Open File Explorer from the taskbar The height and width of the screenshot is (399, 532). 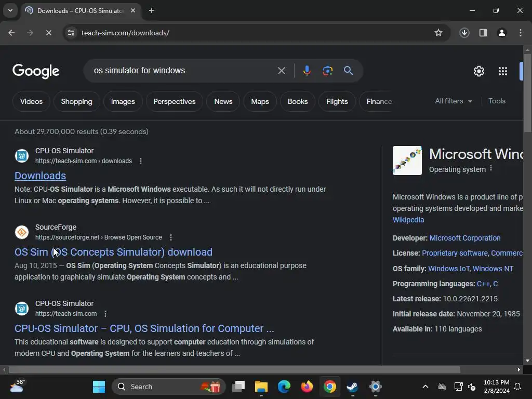pyautogui.click(x=261, y=387)
